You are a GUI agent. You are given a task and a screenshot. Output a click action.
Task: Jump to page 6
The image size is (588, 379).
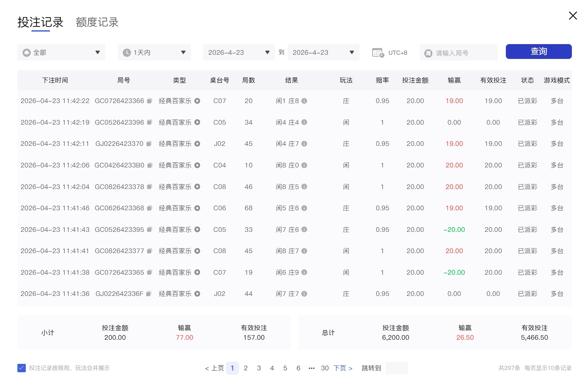tap(298, 368)
